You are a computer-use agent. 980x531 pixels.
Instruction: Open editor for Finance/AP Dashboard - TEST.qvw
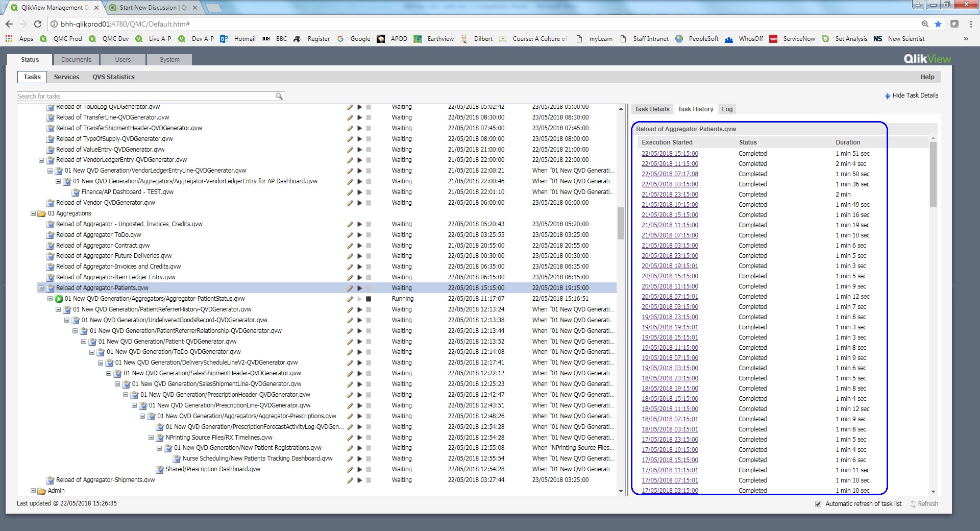[x=350, y=192]
